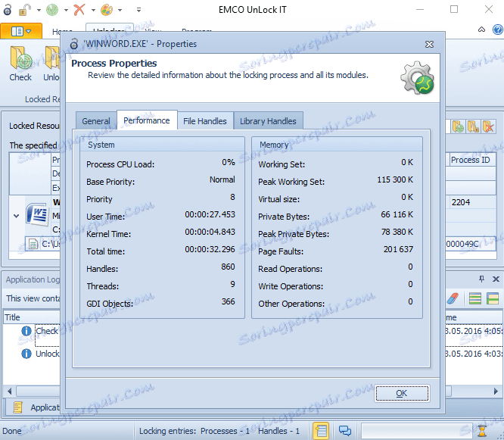Select the Performance tab

point(147,120)
